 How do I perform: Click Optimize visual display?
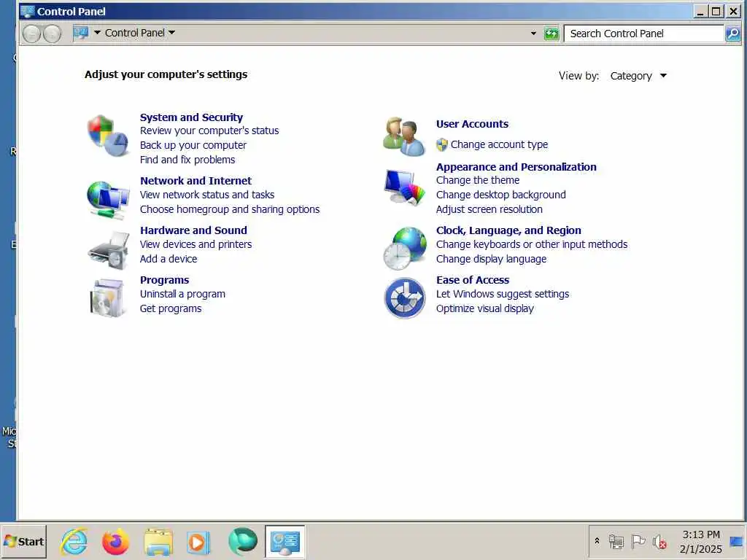485,308
